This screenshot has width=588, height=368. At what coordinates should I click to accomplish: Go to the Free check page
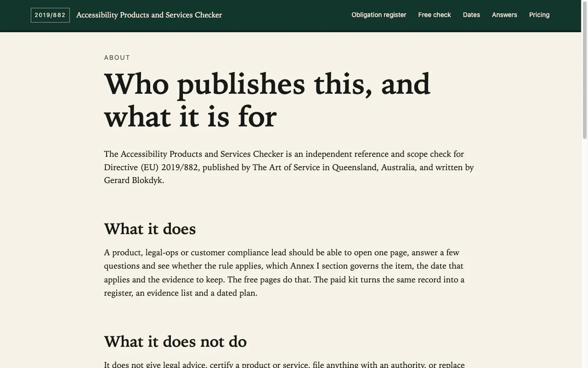pyautogui.click(x=435, y=15)
